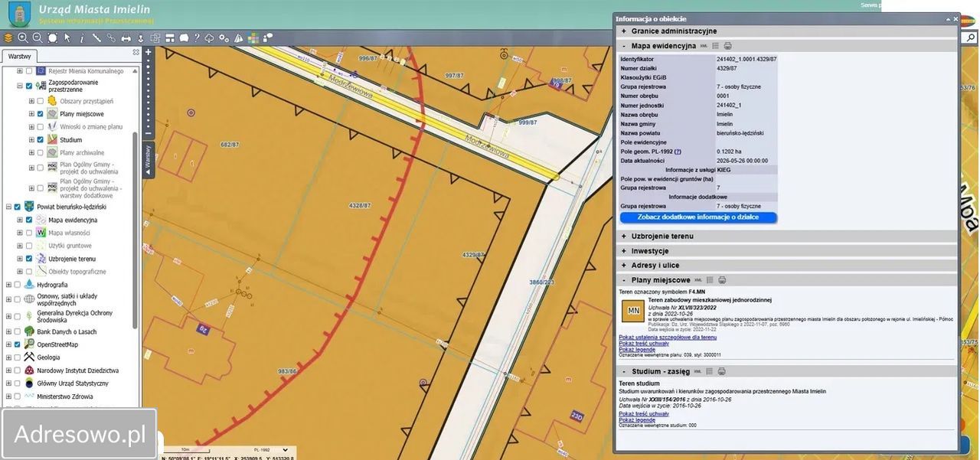Open coordinate system PL-1992 dropdown
The width and height of the screenshot is (980, 460).
click(271, 450)
